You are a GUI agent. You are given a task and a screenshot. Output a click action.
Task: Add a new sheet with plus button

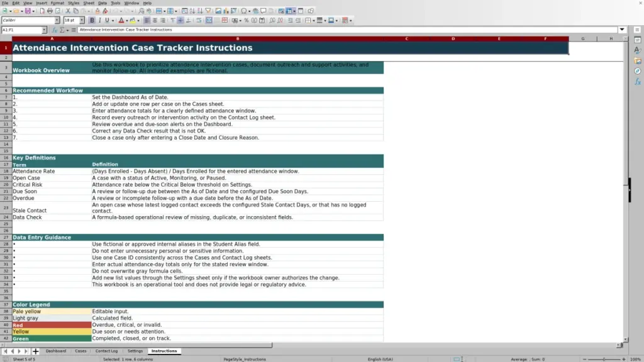[x=35, y=351]
